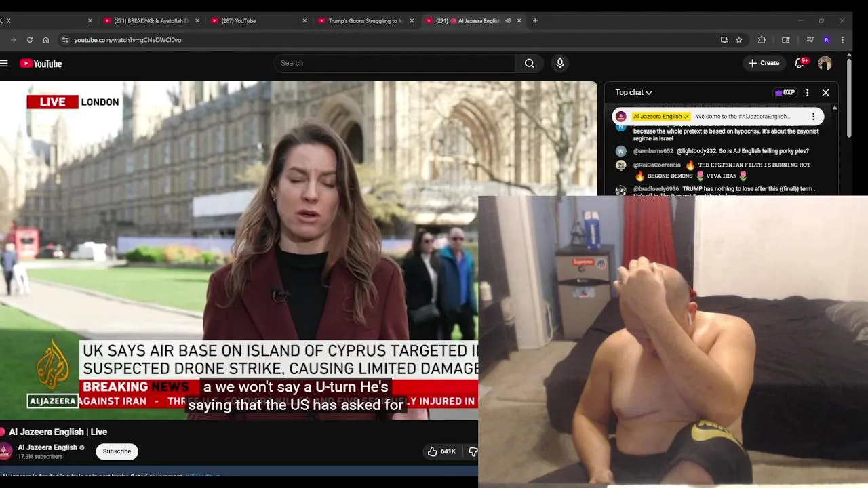The width and height of the screenshot is (868, 488).
Task: Click the search magnifier button
Action: 529,63
